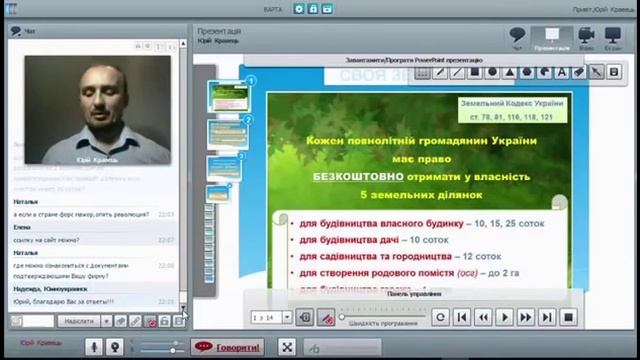Stop the presentation playback
This screenshot has height=360, width=640.
(x=568, y=317)
